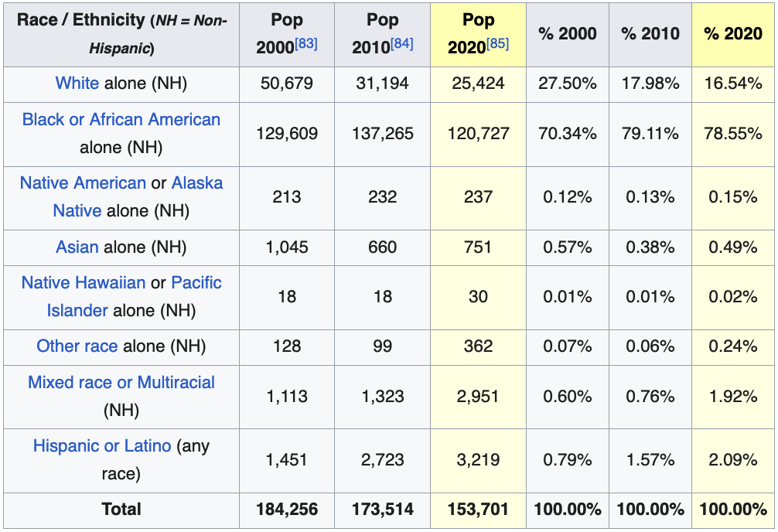Jump to citation 85 for Pop 2020

[497, 44]
